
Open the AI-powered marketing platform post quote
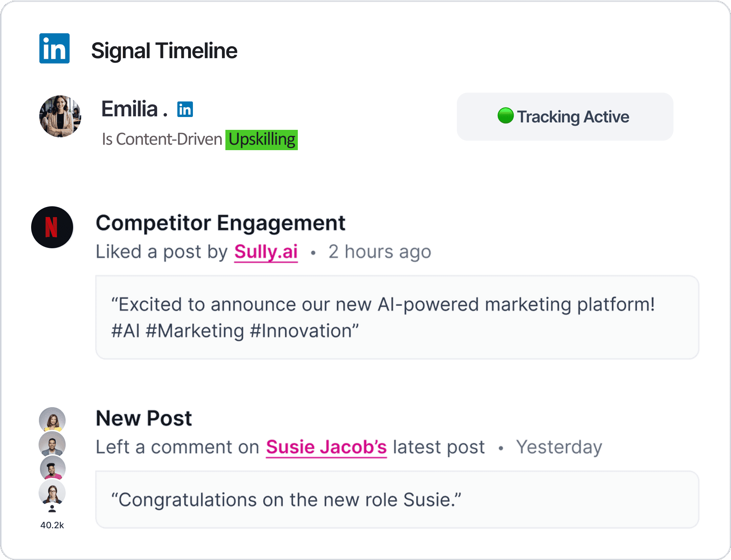pyautogui.click(x=397, y=317)
